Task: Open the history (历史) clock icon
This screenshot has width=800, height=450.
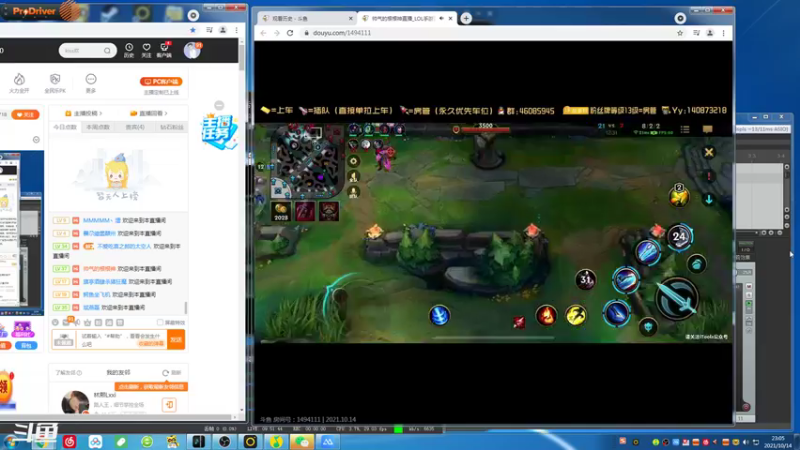Action: pos(129,50)
